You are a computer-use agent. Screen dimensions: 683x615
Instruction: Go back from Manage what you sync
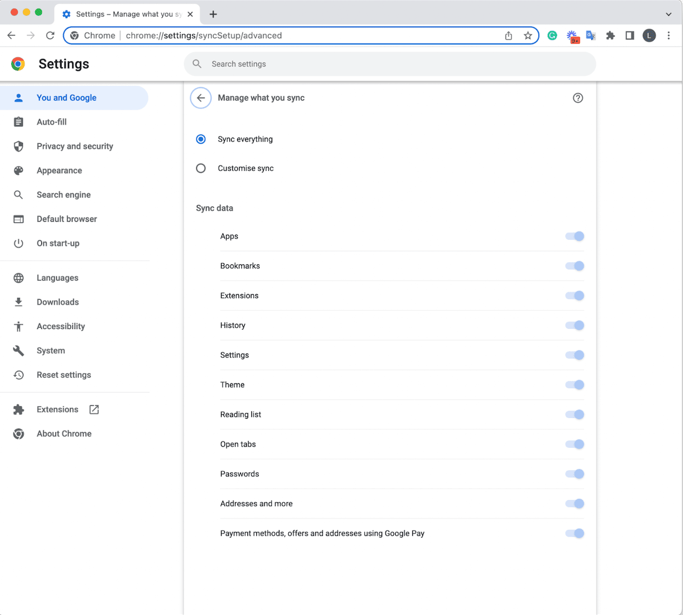[x=201, y=98]
